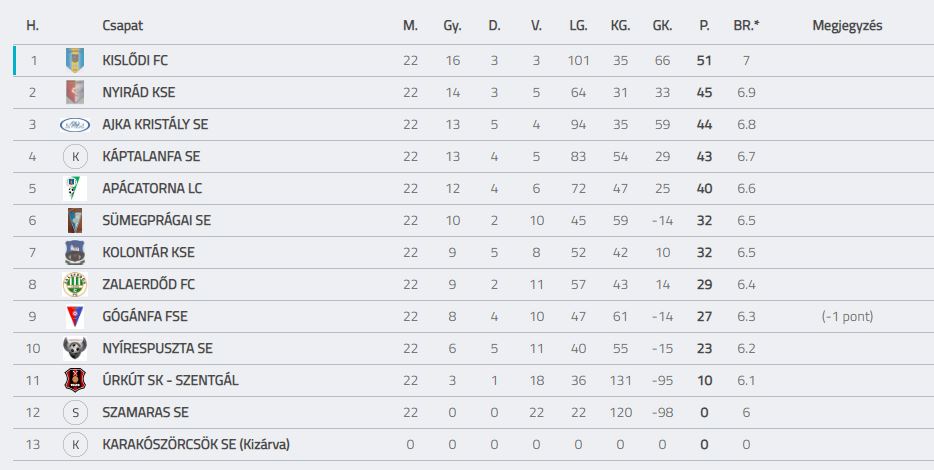The width and height of the screenshot is (934, 470).
Task: Sort by the P. points column header
Action: point(704,26)
